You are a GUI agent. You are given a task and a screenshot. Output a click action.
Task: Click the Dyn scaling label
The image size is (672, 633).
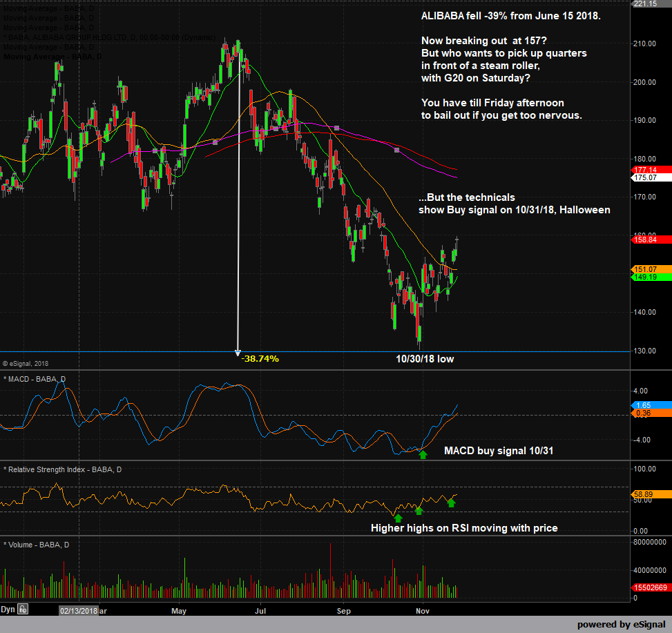(x=8, y=609)
